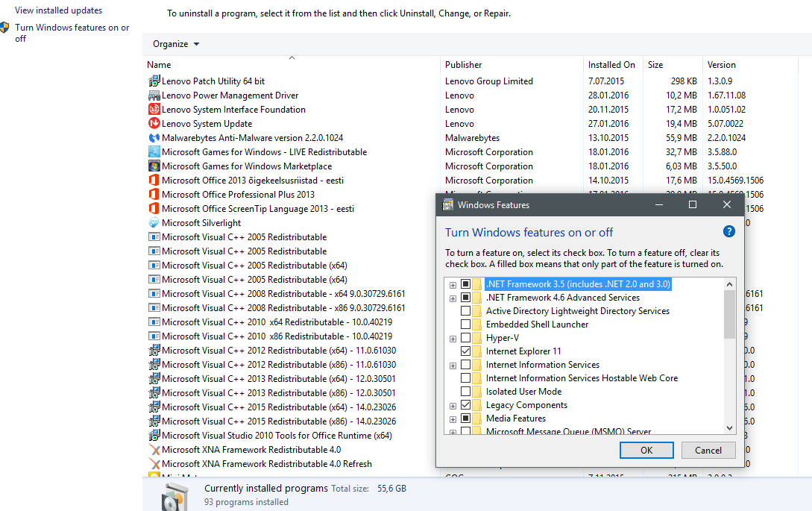Click the Lenovo System Interface Foundation icon

pos(154,110)
